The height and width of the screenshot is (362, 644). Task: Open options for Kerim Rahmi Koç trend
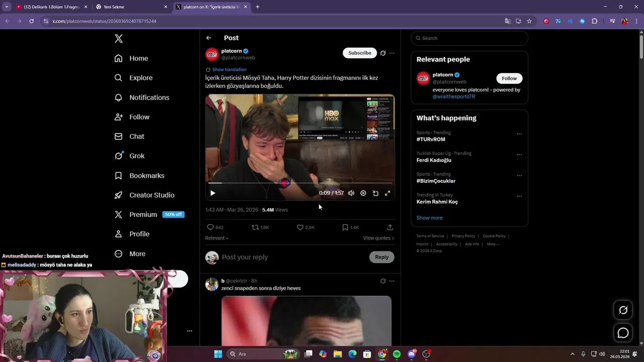click(x=519, y=196)
